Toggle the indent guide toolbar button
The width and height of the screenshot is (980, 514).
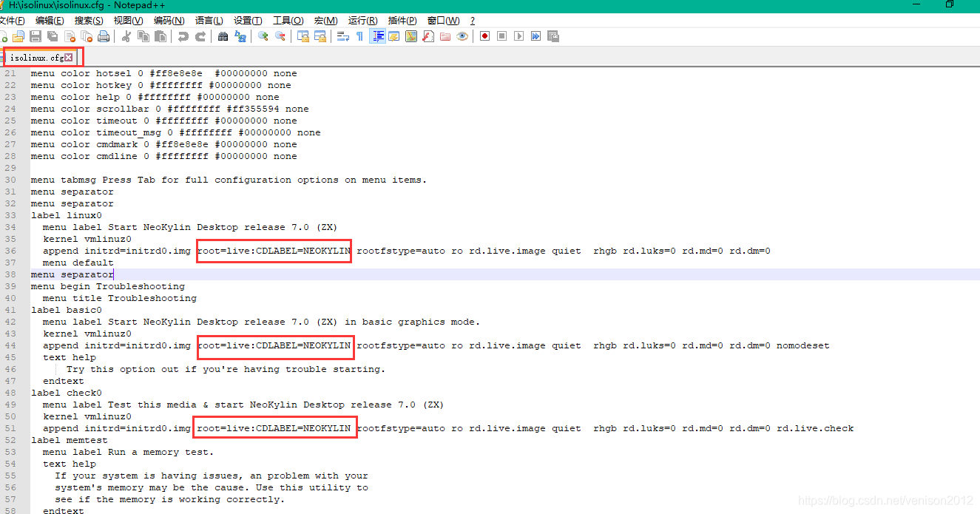click(x=377, y=36)
